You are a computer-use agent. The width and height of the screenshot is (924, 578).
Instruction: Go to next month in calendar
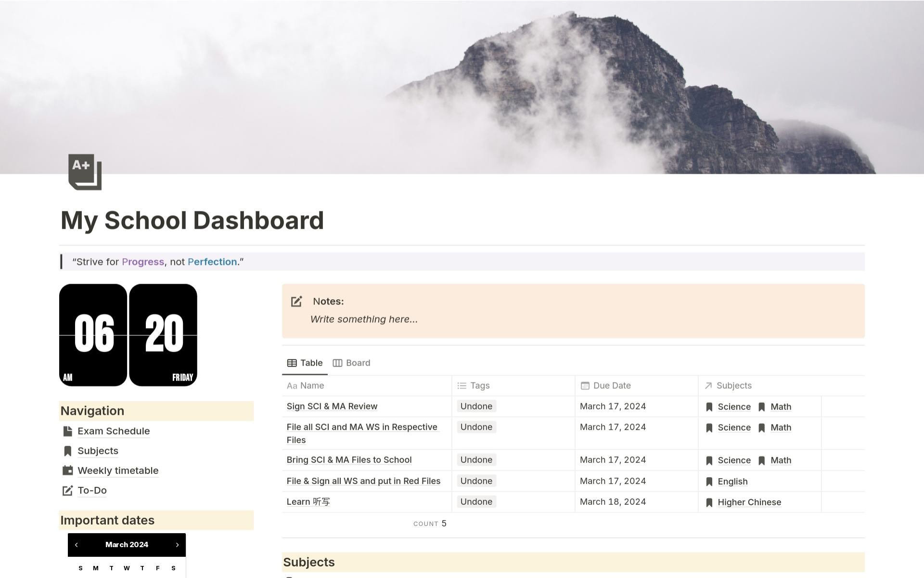pos(177,545)
